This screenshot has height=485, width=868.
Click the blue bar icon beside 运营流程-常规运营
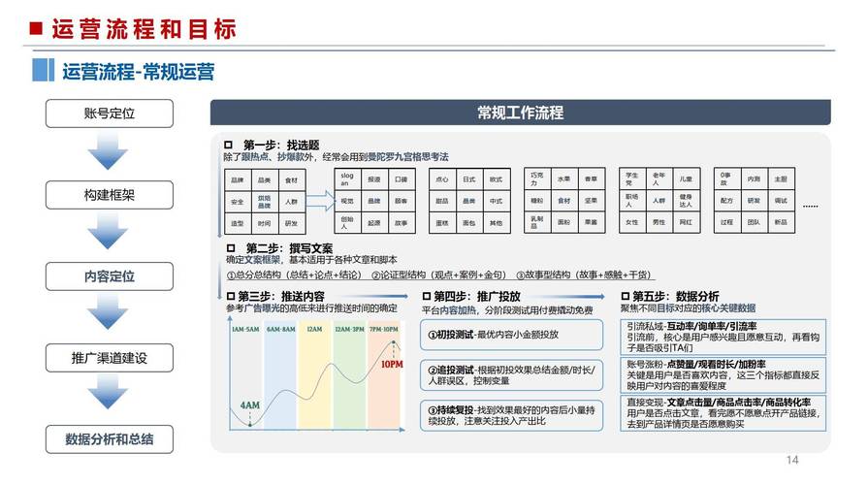tap(44, 70)
